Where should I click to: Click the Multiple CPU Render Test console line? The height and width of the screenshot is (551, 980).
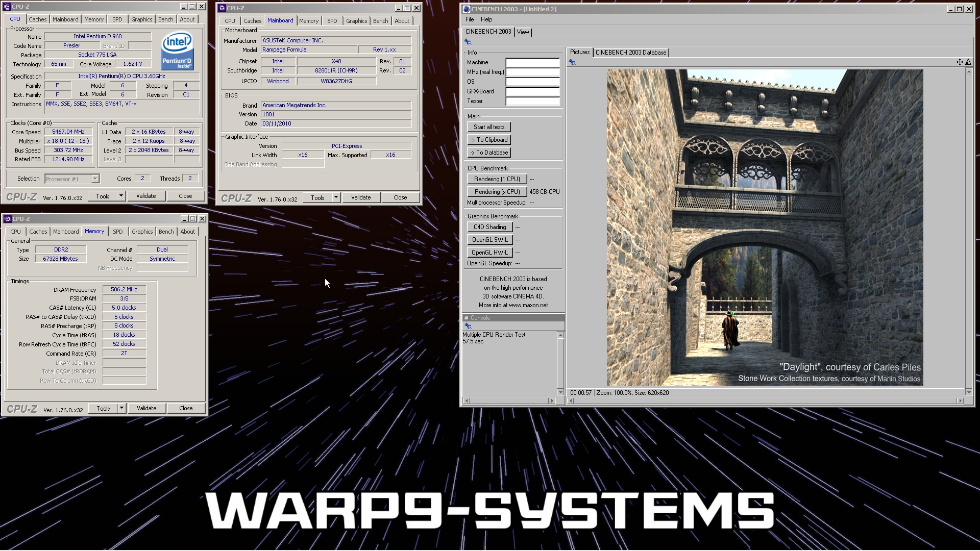(494, 335)
